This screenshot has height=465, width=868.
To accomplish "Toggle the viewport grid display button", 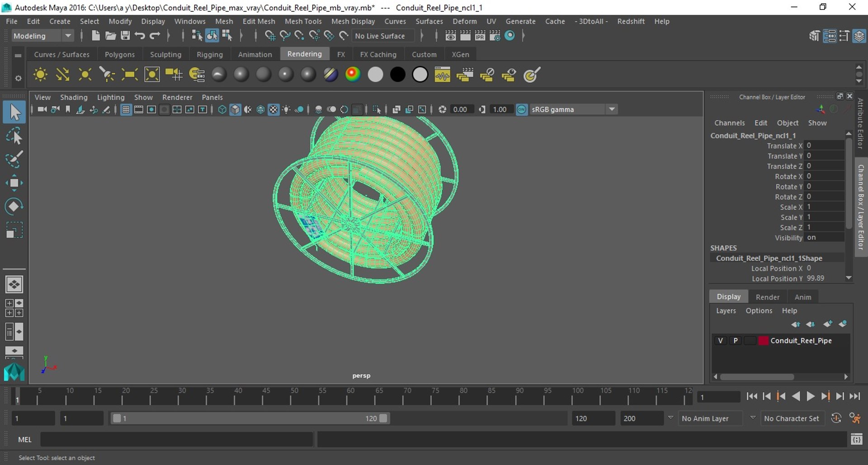I will (126, 109).
